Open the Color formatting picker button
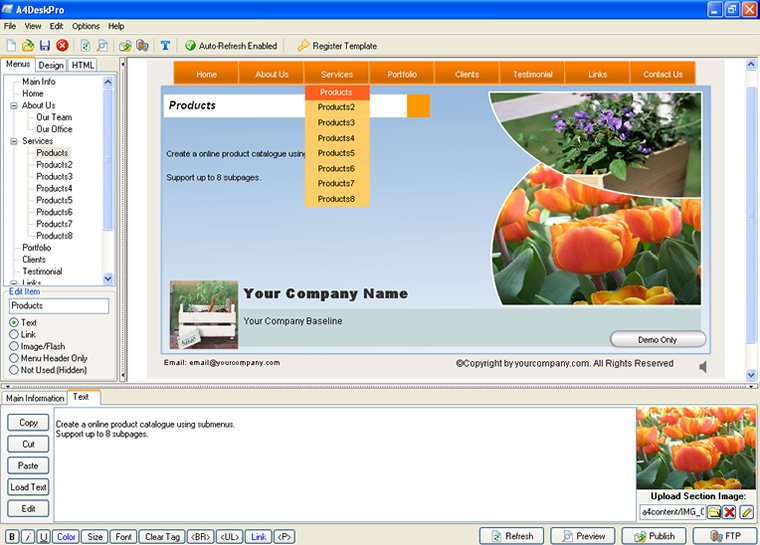 pyautogui.click(x=66, y=537)
